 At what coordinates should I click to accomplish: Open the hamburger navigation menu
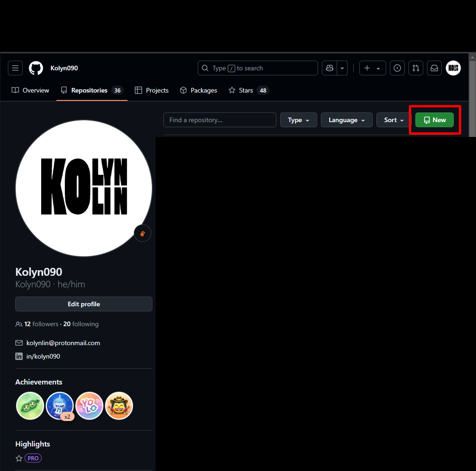click(15, 68)
